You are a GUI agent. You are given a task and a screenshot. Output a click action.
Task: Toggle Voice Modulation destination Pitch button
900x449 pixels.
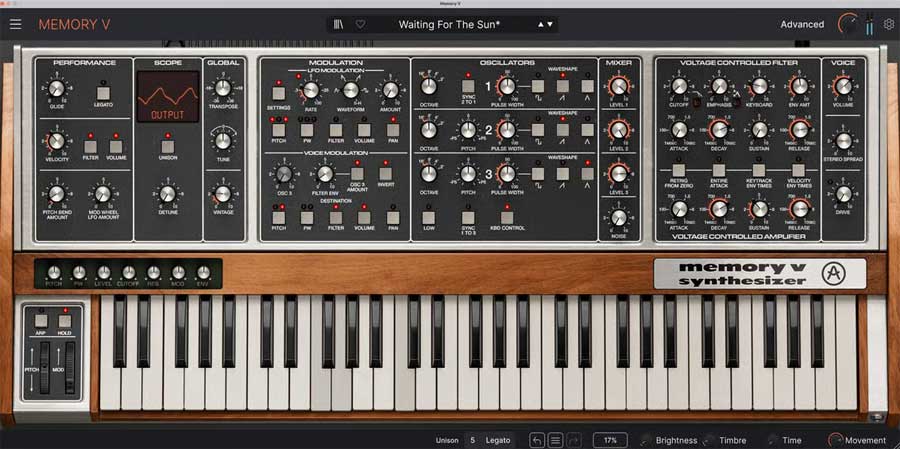click(278, 218)
